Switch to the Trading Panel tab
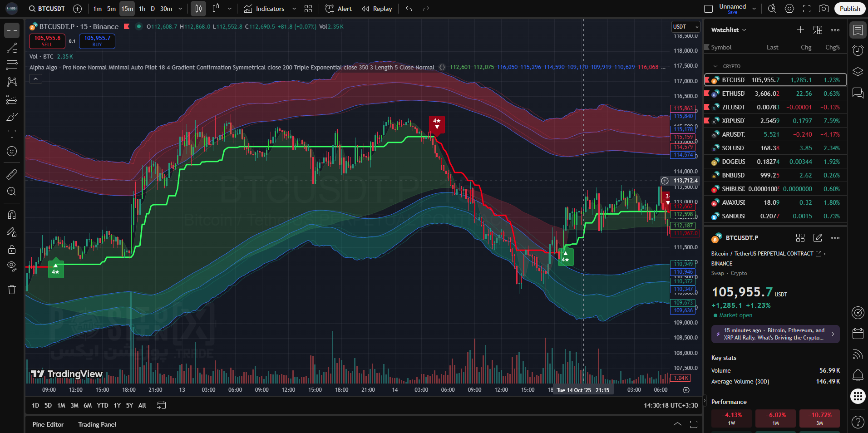Image resolution: width=868 pixels, height=433 pixels. [x=97, y=424]
